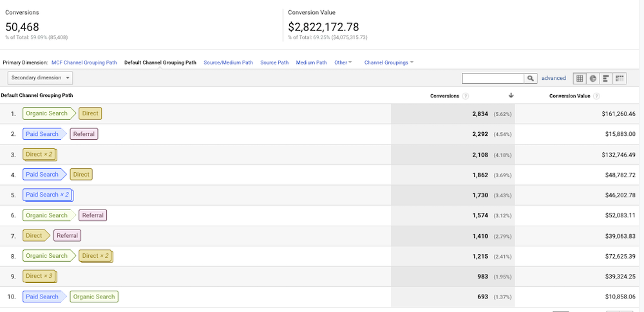Select Source Path dimension
Viewport: 644px width, 312px height.
274,63
